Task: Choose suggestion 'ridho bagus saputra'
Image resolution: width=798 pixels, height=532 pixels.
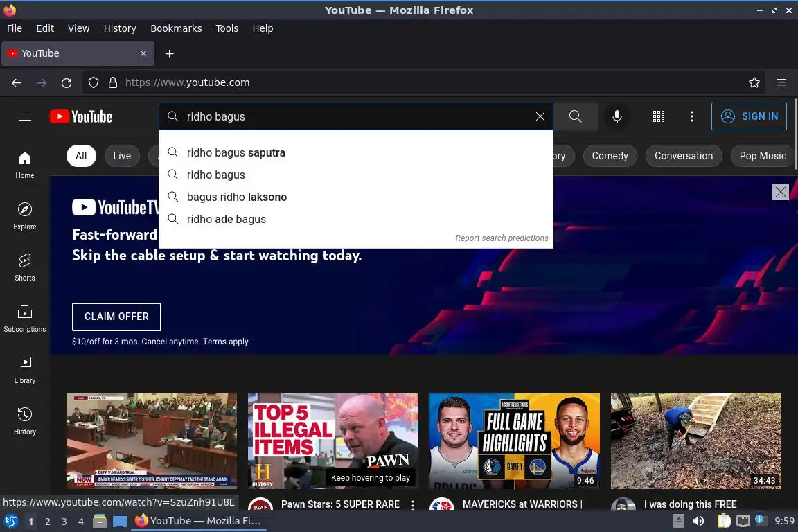Action: 356,152
